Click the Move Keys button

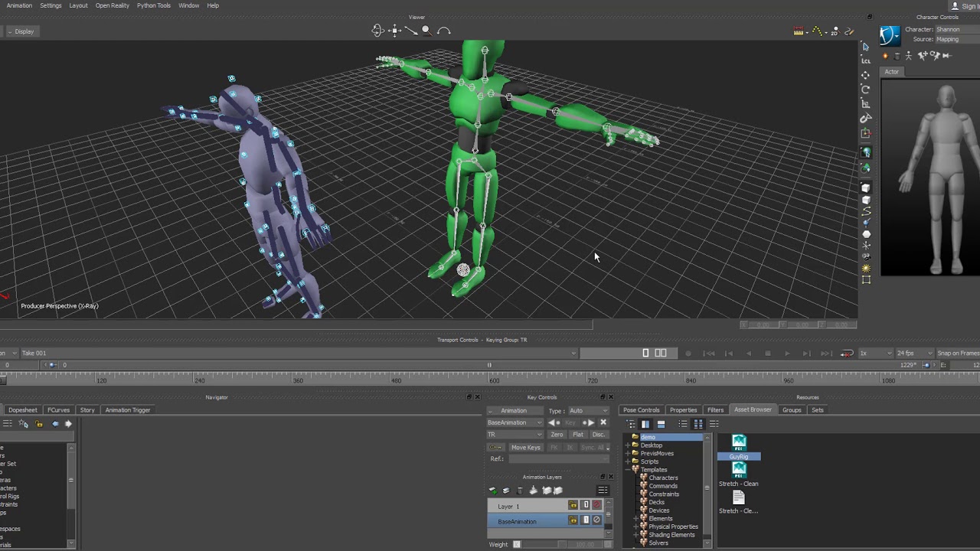[526, 448]
